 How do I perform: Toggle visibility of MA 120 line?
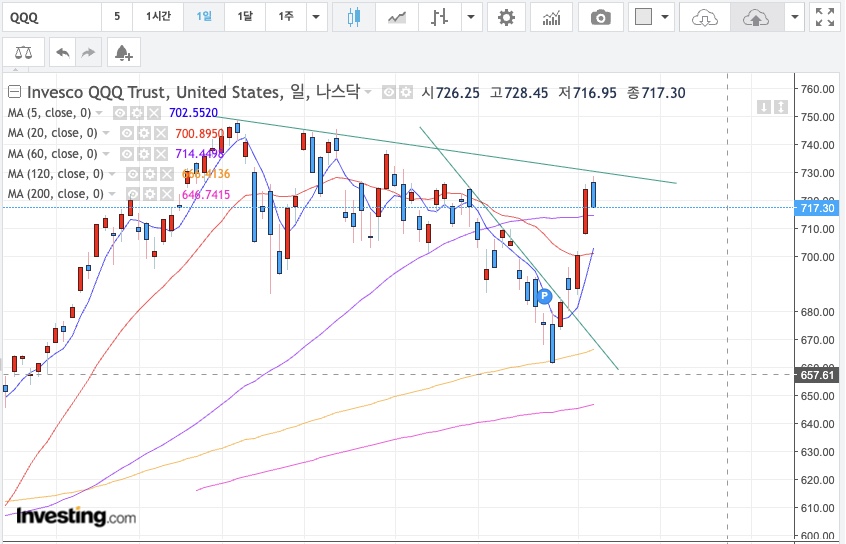pos(133,174)
